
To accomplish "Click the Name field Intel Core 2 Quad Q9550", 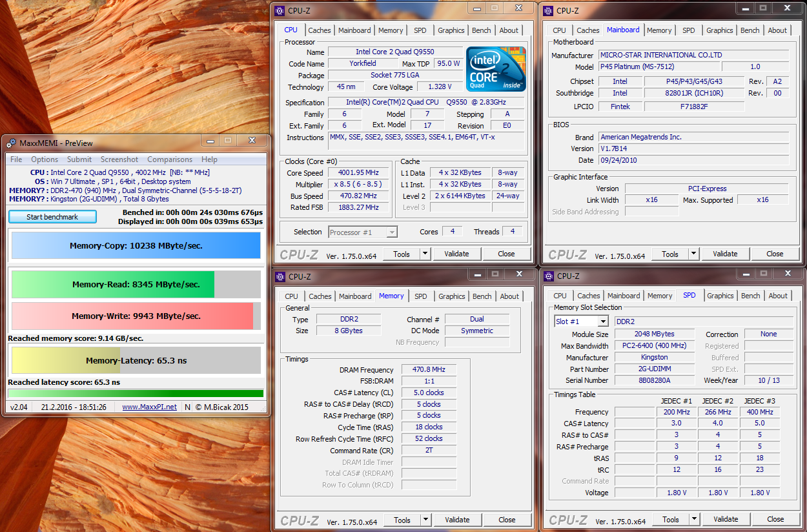I will click(395, 52).
